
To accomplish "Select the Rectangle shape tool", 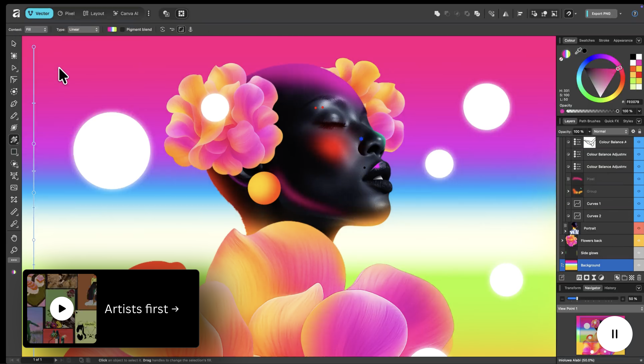I will pyautogui.click(x=14, y=152).
